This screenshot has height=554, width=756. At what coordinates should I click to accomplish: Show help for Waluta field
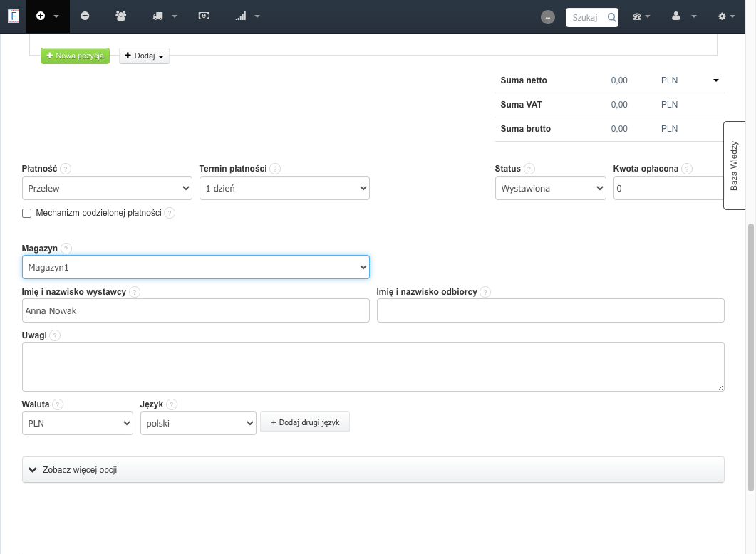coord(58,404)
